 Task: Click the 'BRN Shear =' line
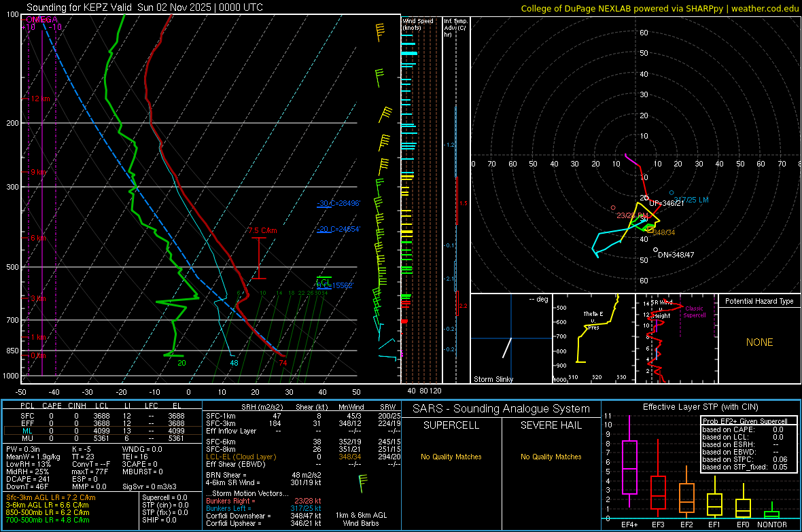click(264, 475)
